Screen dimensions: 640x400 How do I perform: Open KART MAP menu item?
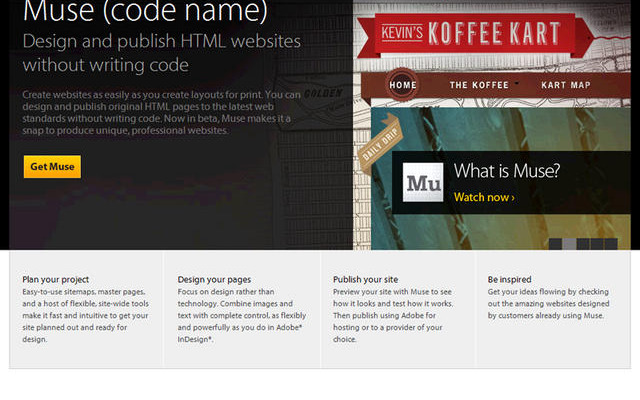(566, 85)
